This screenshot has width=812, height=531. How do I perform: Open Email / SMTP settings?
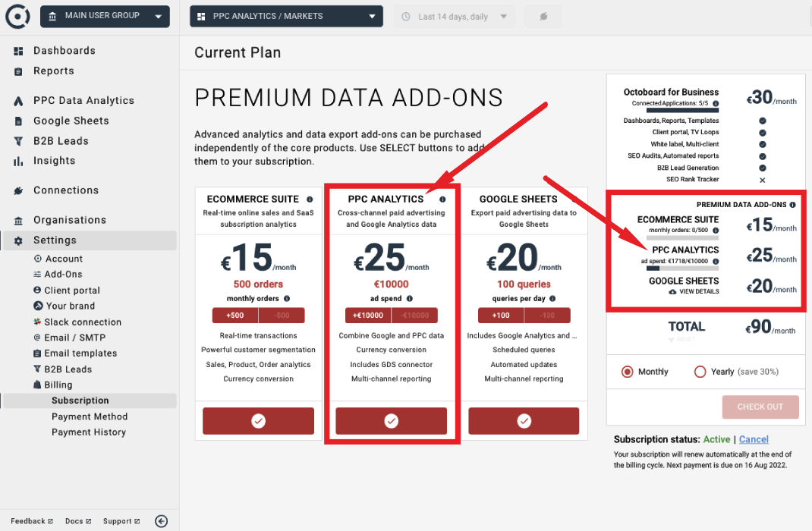point(74,338)
